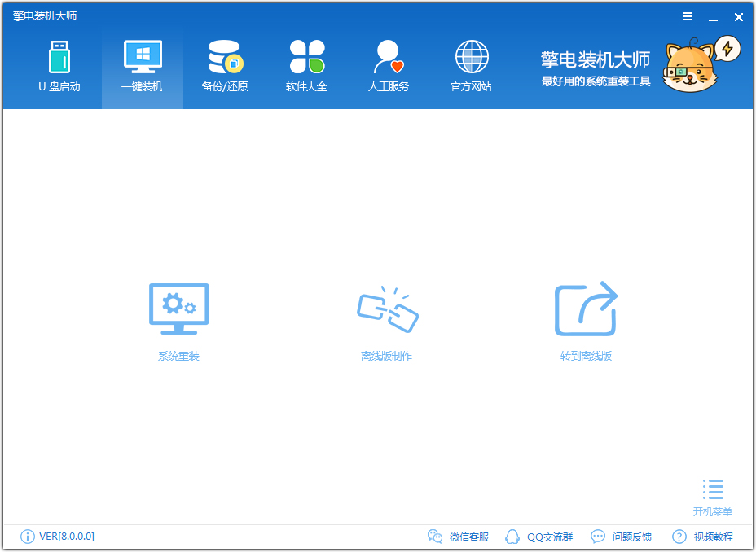Open 官方网站 globe icon
This screenshot has width=756, height=552.
click(472, 56)
